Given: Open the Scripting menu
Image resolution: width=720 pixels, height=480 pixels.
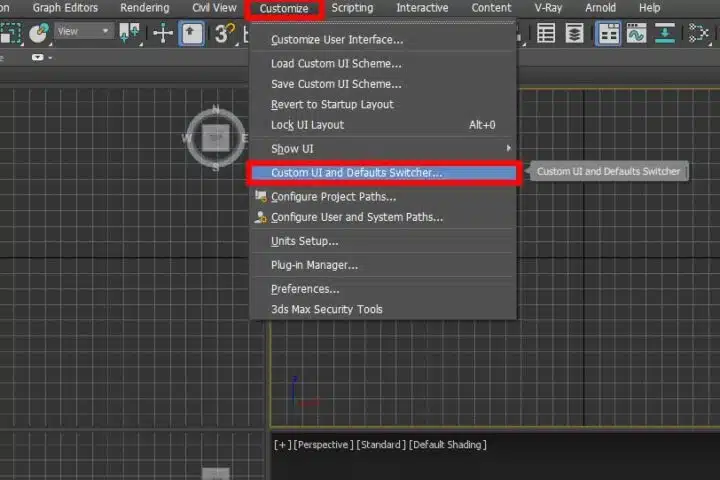Looking at the screenshot, I should click(x=352, y=8).
